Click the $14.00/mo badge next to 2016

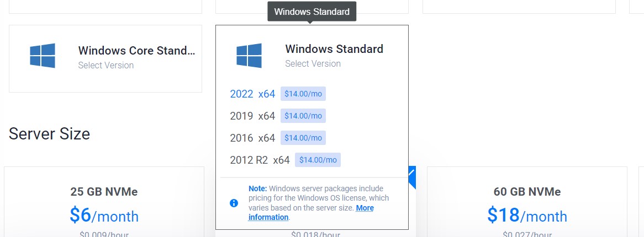[x=303, y=138]
